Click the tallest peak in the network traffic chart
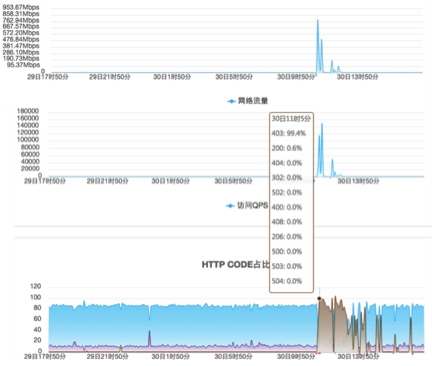This screenshot has height=366, width=432. [318, 21]
